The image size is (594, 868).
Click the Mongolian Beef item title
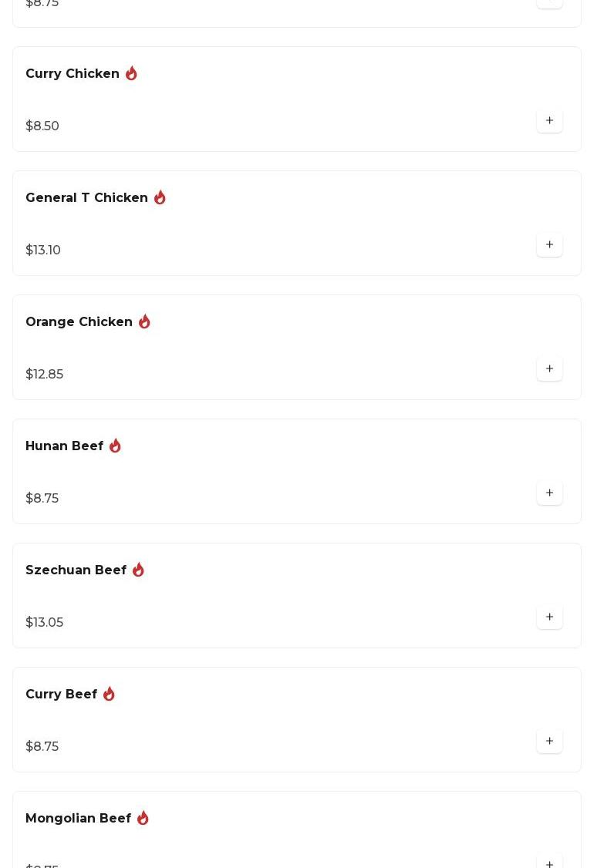point(78,819)
